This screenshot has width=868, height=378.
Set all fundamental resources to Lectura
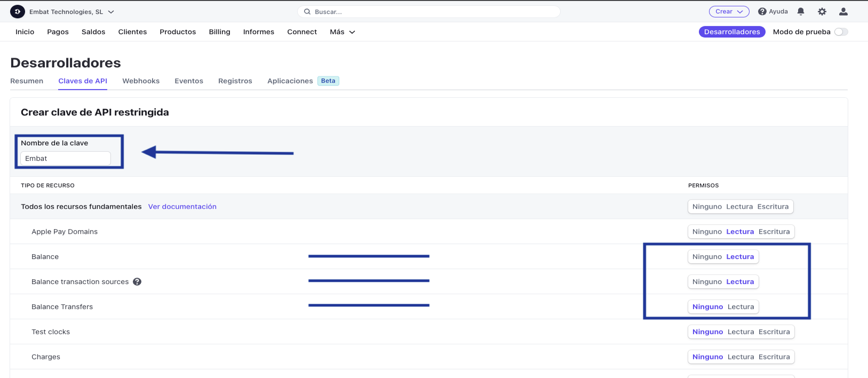[739, 207]
